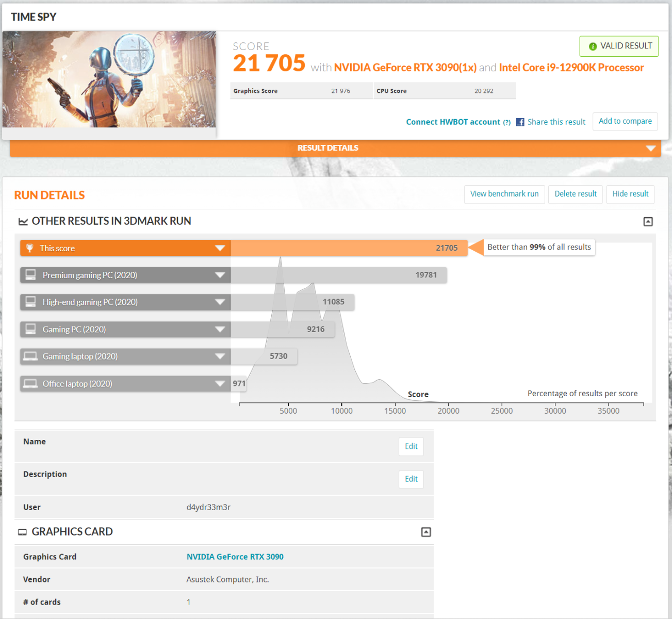Click the Better than 99% of all results label
Viewport: 672px width, 619px height.
pyautogui.click(x=539, y=248)
